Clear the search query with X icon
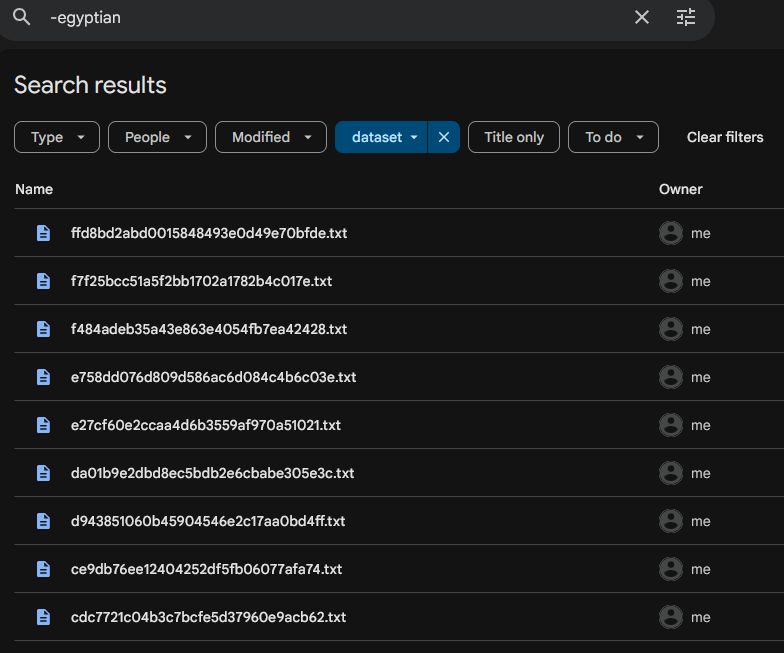 pyautogui.click(x=642, y=18)
